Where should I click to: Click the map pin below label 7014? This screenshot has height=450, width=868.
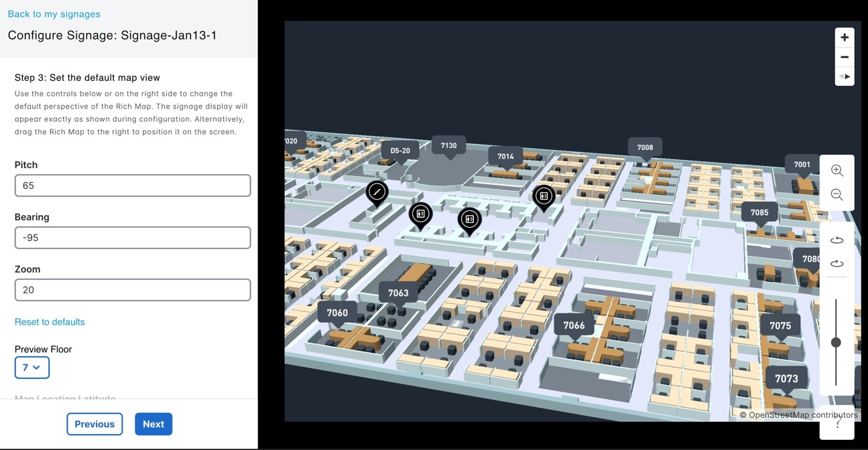point(544,198)
